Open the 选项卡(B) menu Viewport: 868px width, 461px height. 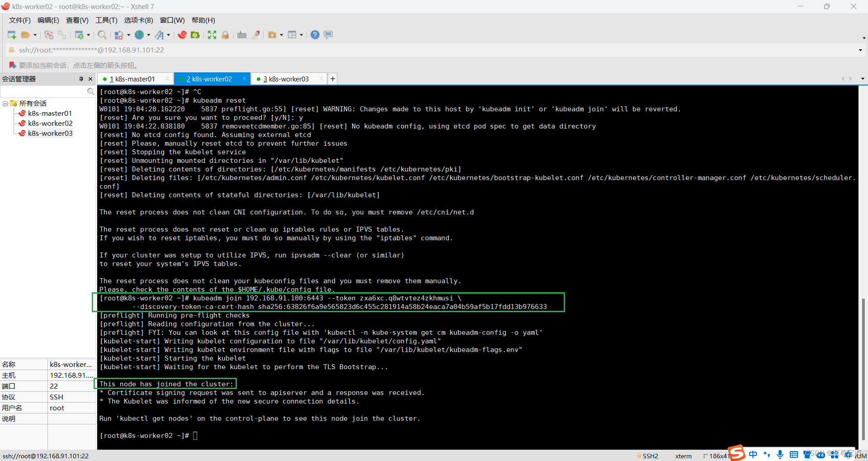tap(139, 20)
